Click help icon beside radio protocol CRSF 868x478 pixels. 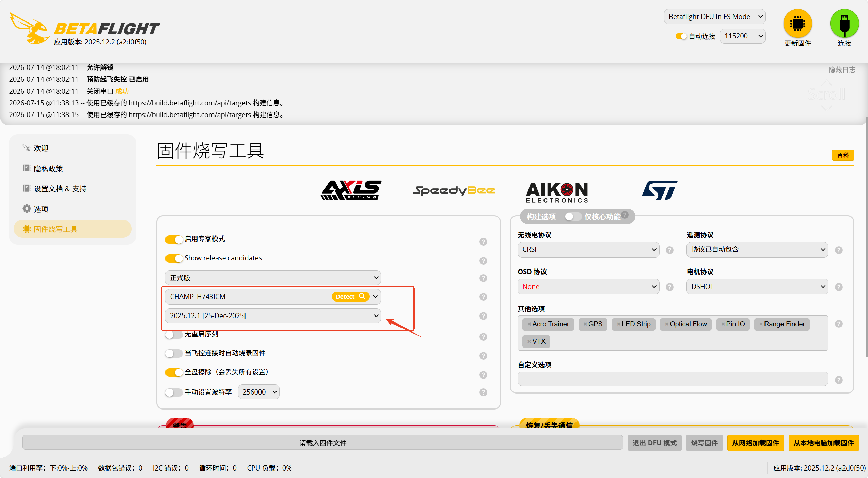[x=669, y=250]
